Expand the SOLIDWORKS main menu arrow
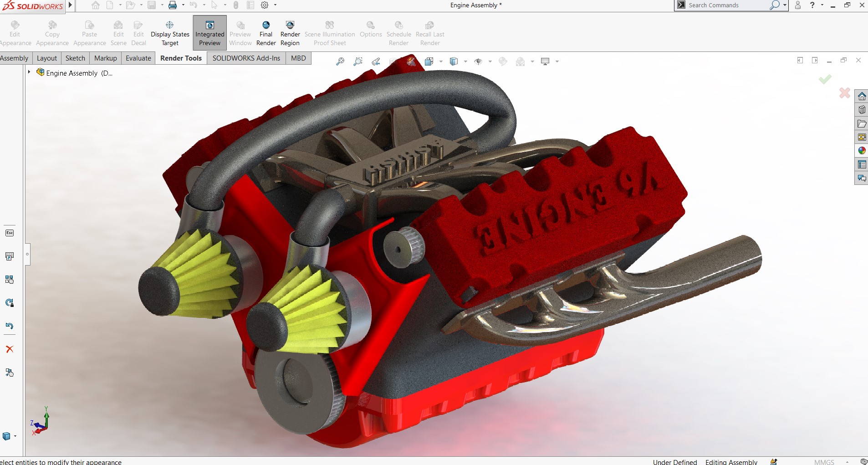868x465 pixels. [x=70, y=5]
